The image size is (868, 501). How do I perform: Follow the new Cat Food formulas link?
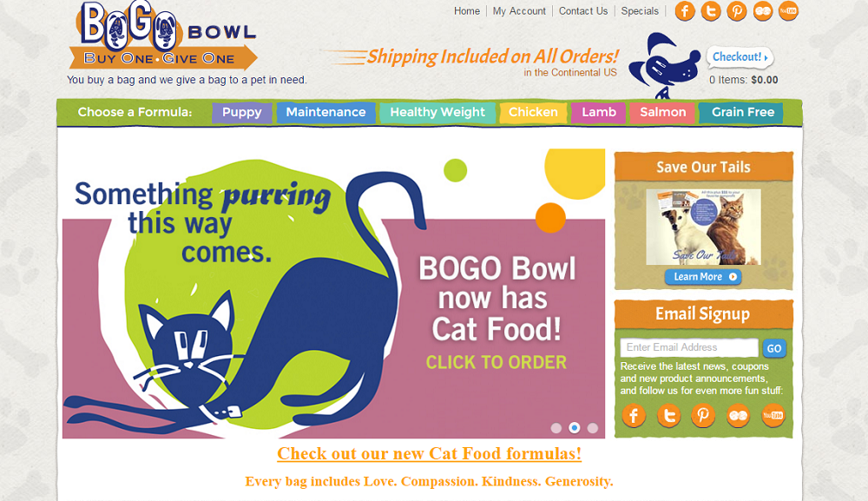tap(429, 453)
